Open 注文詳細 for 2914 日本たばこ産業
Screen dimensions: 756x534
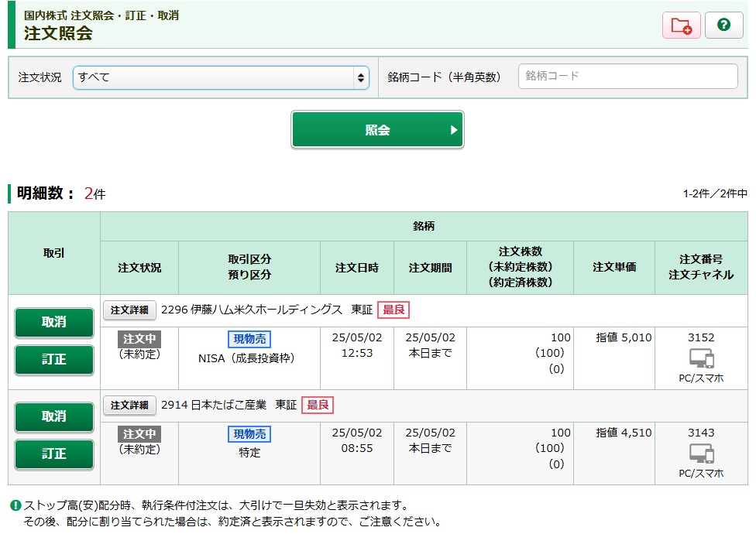tap(129, 405)
